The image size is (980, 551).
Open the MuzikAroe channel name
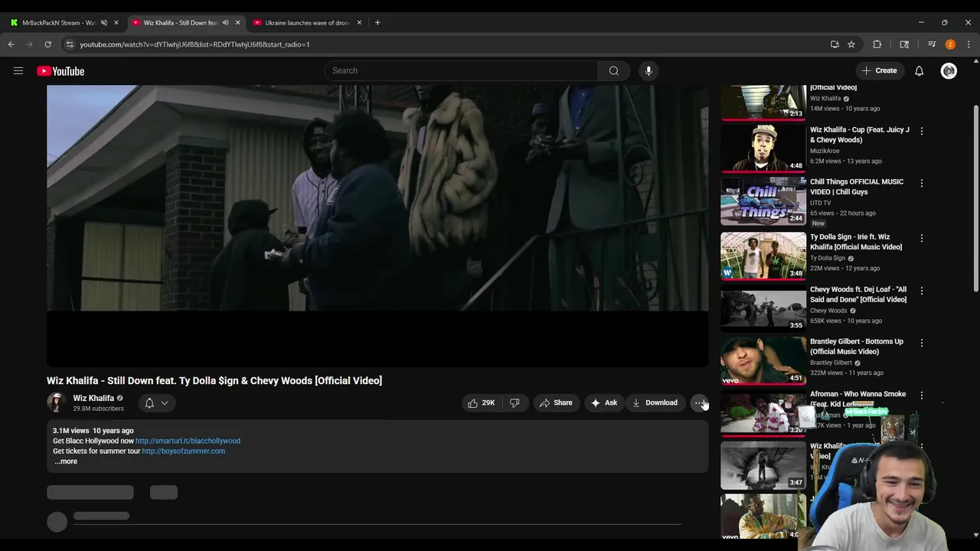825,151
